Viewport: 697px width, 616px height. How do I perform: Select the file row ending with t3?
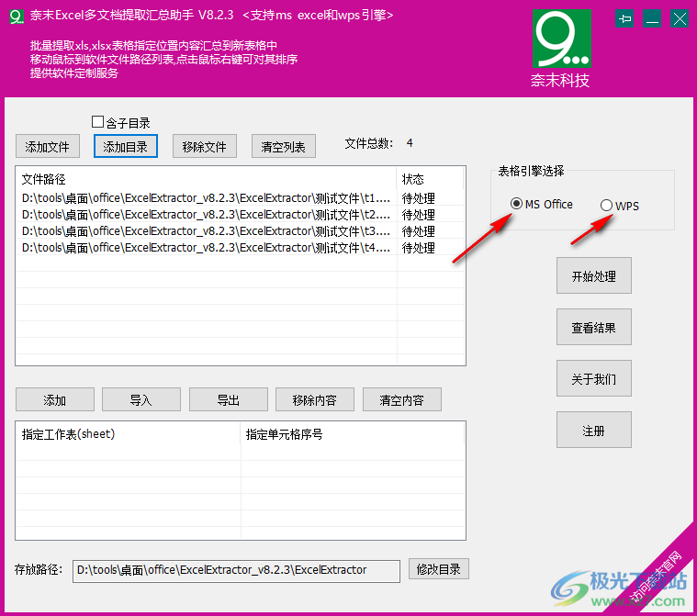click(240, 230)
